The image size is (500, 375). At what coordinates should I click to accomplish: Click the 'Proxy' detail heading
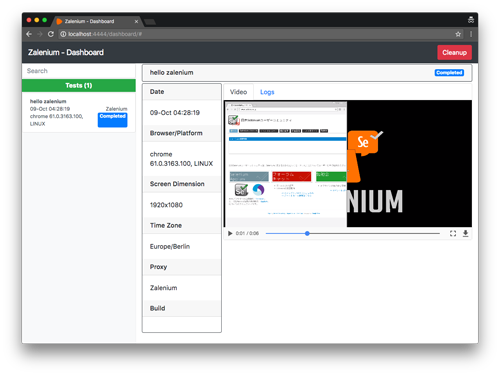pos(158,267)
